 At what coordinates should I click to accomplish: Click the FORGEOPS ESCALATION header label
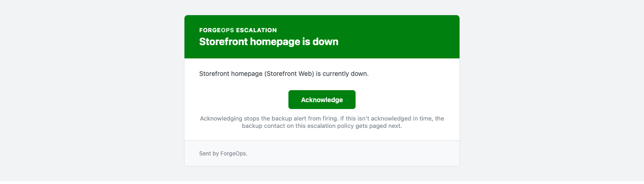(238, 30)
